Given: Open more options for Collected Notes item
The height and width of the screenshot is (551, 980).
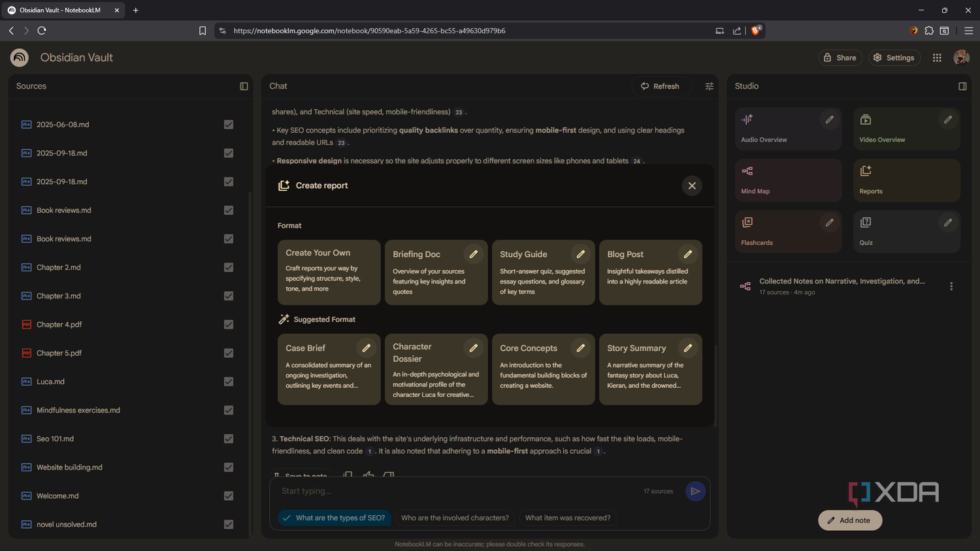Looking at the screenshot, I should [x=951, y=286].
